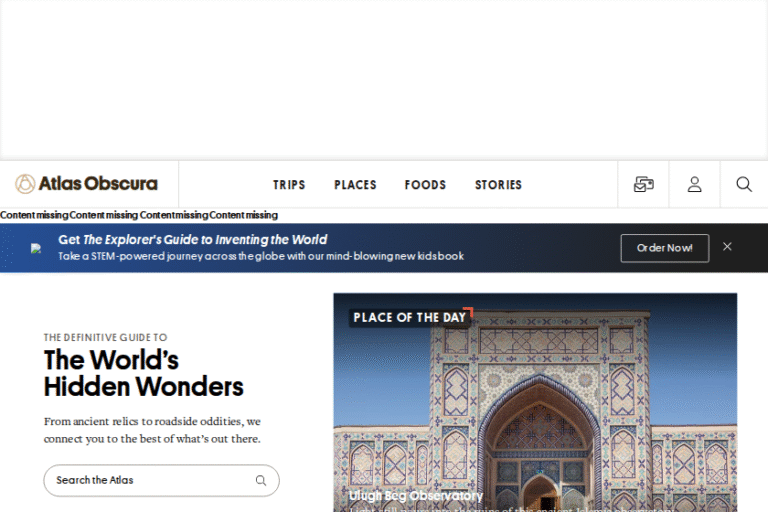The height and width of the screenshot is (512, 768).
Task: Open the newsletter envelope icon
Action: [643, 184]
